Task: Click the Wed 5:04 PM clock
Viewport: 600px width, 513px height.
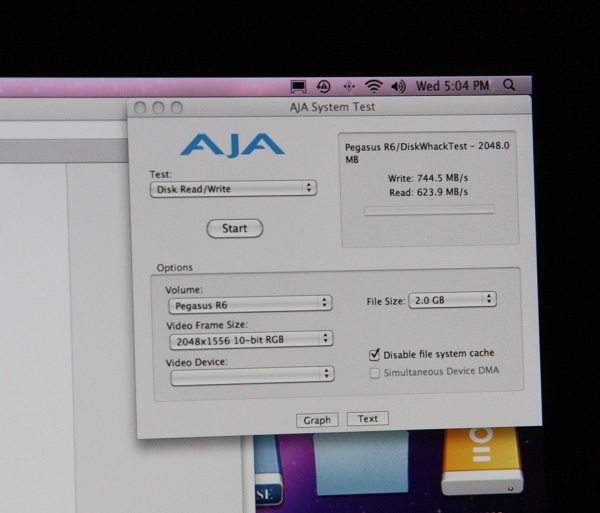Action: pyautogui.click(x=453, y=86)
